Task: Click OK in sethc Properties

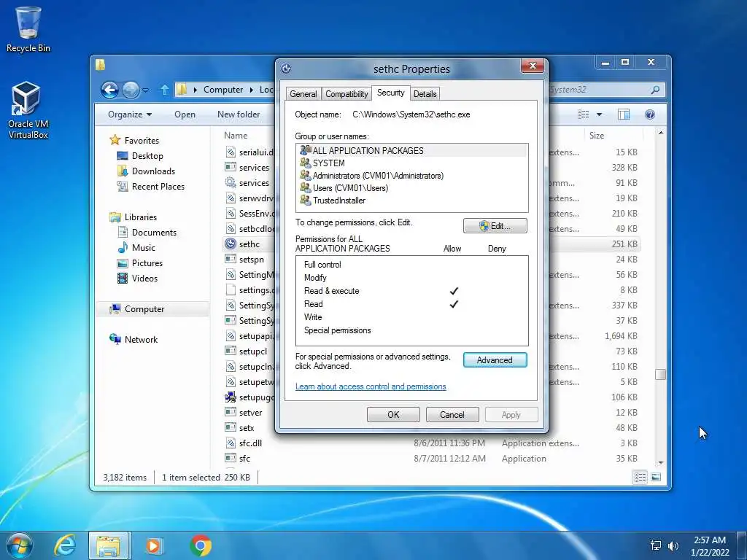Action: (393, 415)
